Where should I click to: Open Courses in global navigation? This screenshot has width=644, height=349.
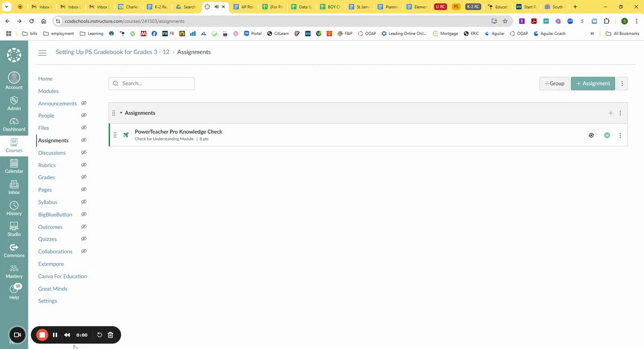[x=14, y=145]
